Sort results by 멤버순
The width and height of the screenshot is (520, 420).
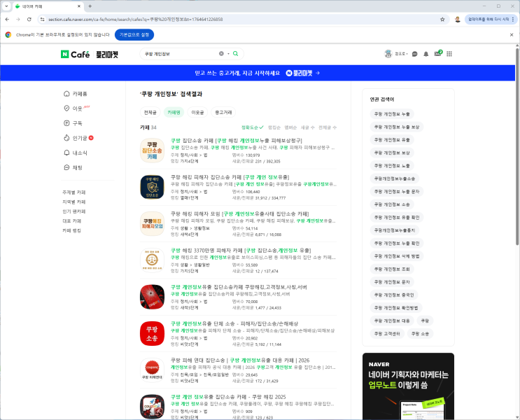click(x=290, y=127)
